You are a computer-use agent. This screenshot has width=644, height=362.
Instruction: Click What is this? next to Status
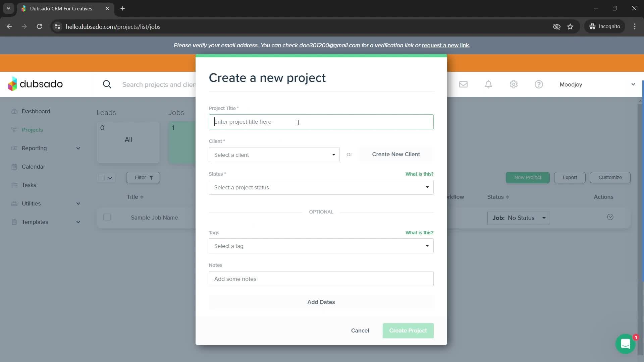coord(419,174)
